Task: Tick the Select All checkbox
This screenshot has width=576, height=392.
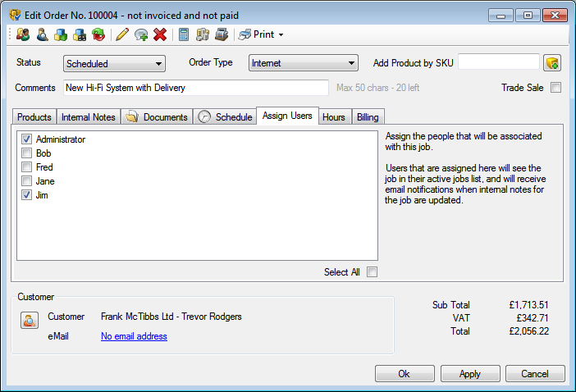Action: click(372, 272)
